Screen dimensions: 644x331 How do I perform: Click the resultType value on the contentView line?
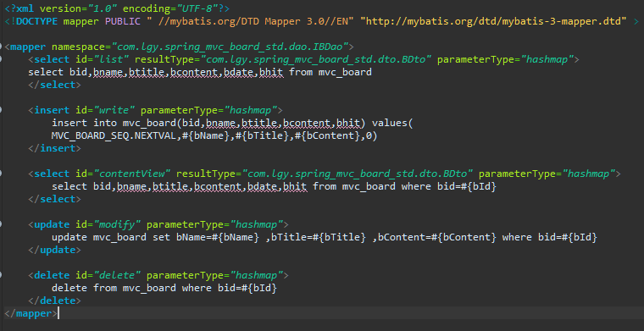(357, 174)
